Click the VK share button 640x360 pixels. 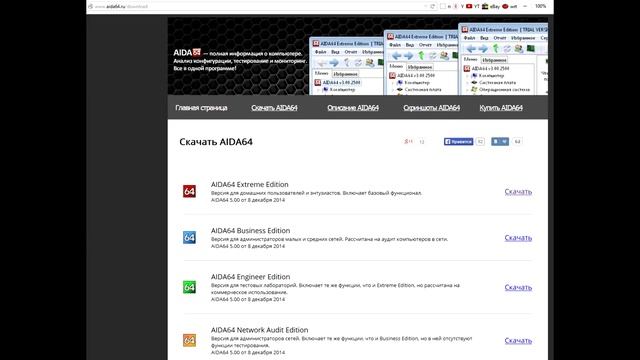pos(500,142)
